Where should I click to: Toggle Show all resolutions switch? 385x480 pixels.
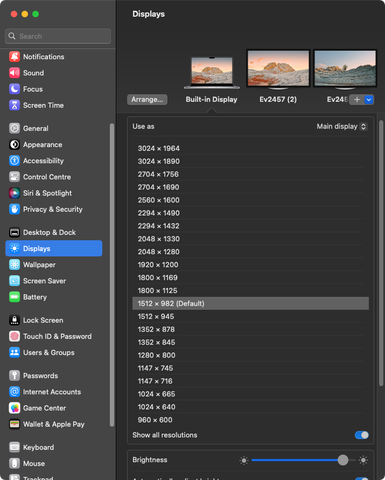[362, 435]
